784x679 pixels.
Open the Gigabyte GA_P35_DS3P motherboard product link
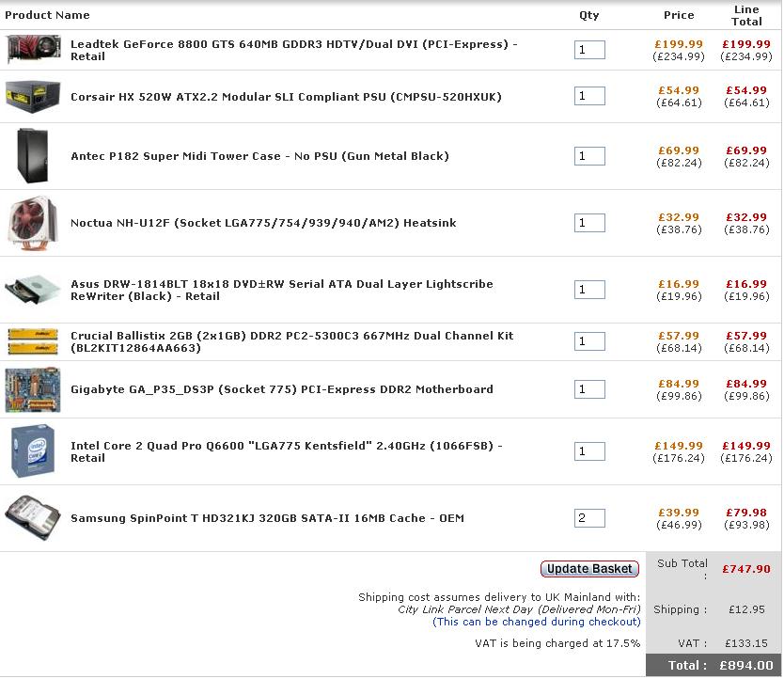tap(281, 389)
